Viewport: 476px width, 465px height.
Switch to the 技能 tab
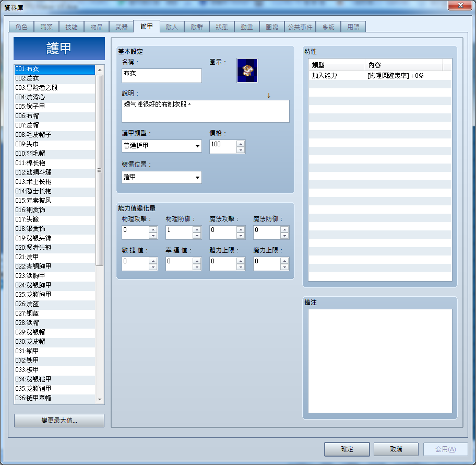pos(72,27)
